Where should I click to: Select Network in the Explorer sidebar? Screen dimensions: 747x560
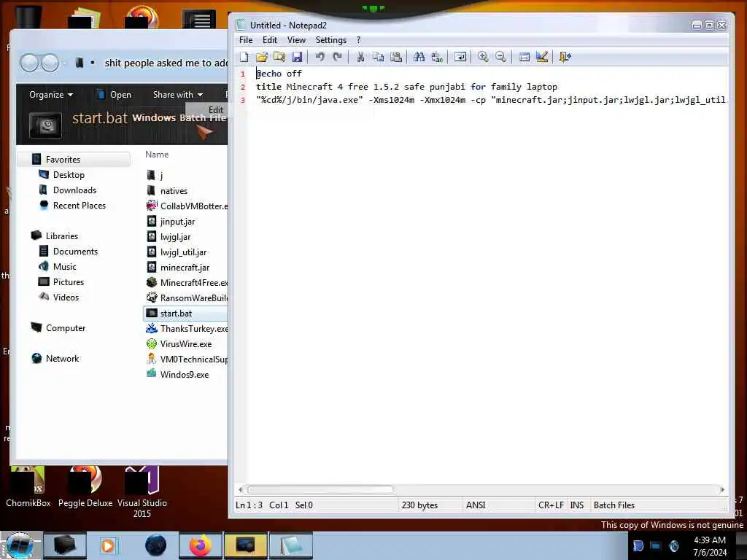click(x=62, y=358)
